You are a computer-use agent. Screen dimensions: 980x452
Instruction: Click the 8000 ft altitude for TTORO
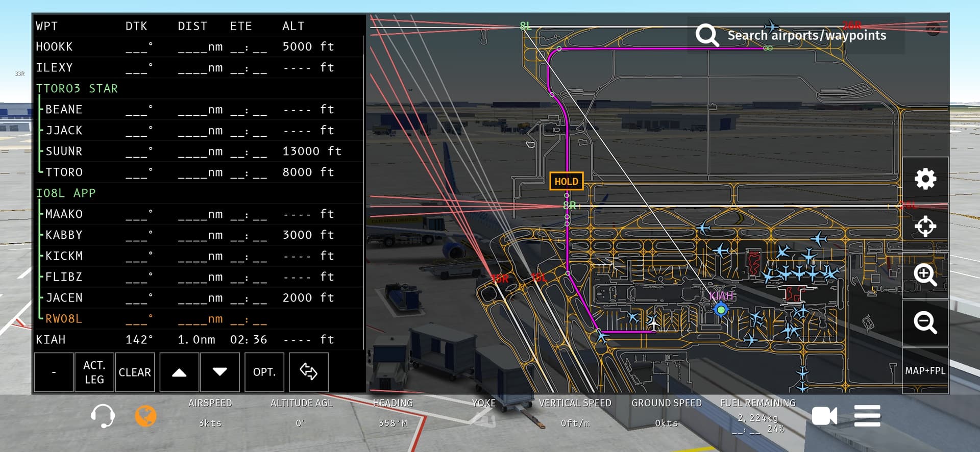coord(308,172)
